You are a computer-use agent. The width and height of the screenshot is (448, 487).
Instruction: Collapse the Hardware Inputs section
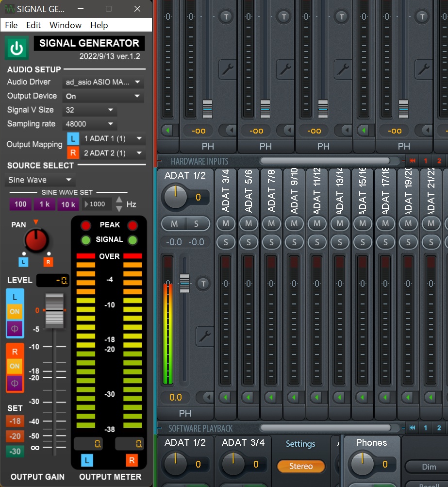click(160, 161)
